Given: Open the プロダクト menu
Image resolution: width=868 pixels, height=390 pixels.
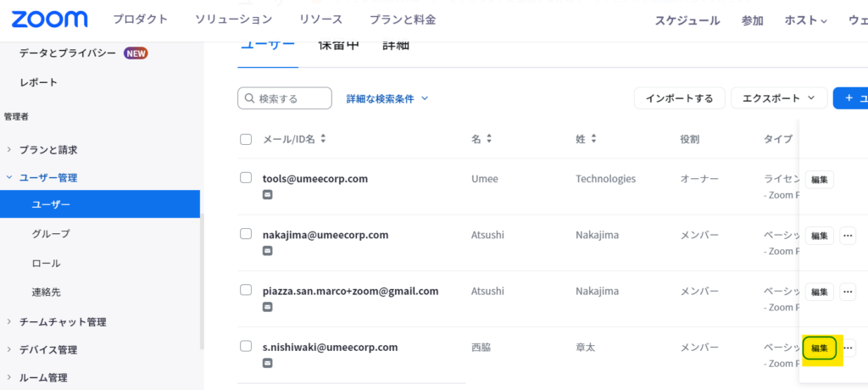Looking at the screenshot, I should click(x=139, y=19).
